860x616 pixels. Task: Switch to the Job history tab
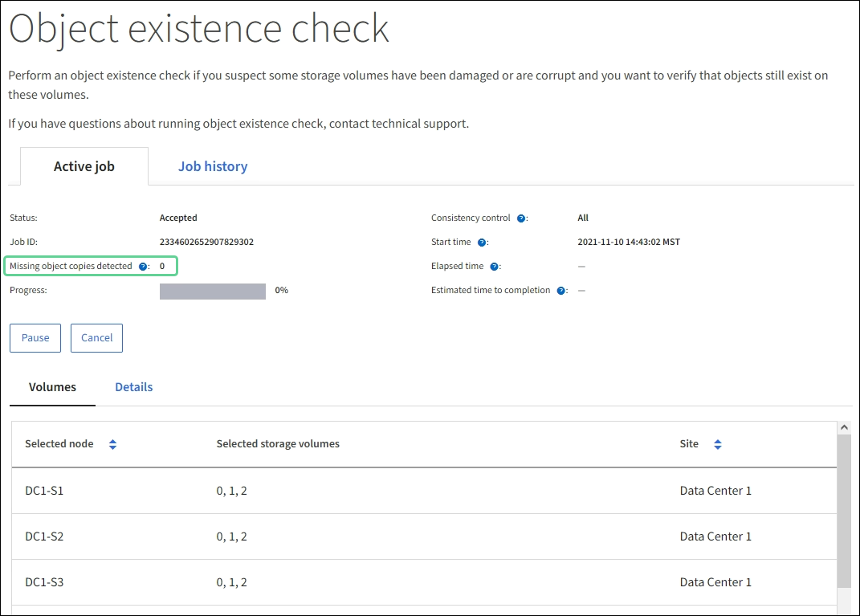(213, 166)
